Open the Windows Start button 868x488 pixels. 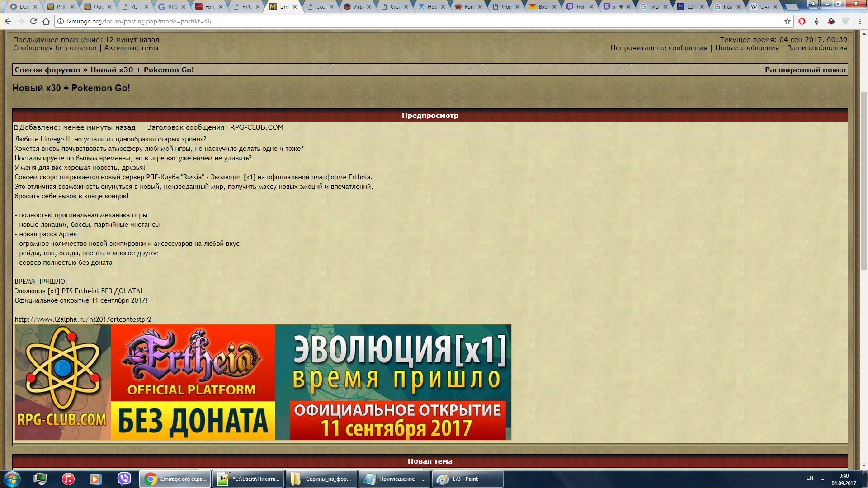tap(12, 479)
